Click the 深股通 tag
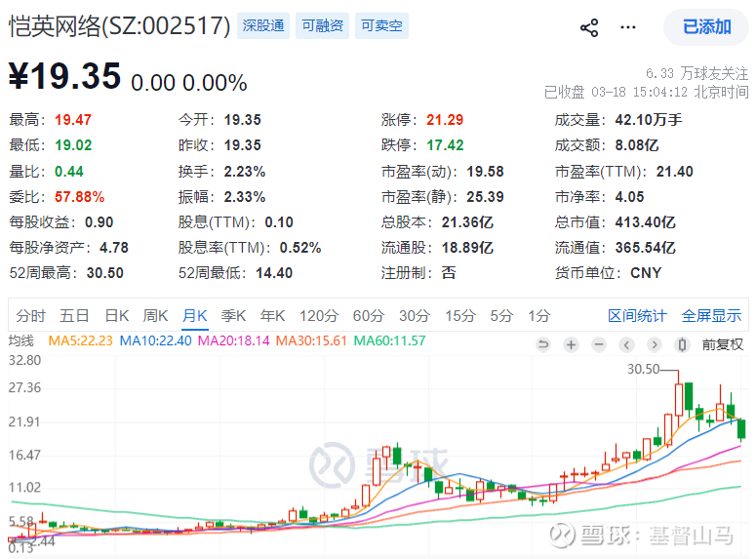This screenshot has width=756, height=559. click(263, 25)
